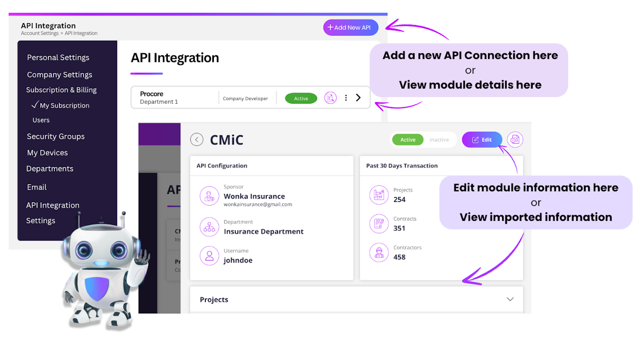Click the Sponsor icon in API Configuration

(x=209, y=196)
